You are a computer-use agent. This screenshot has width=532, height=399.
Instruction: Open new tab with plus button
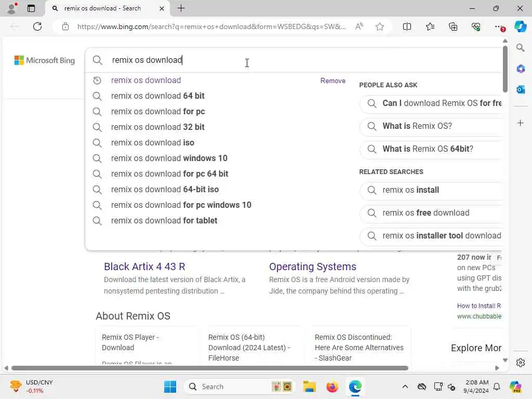(181, 8)
